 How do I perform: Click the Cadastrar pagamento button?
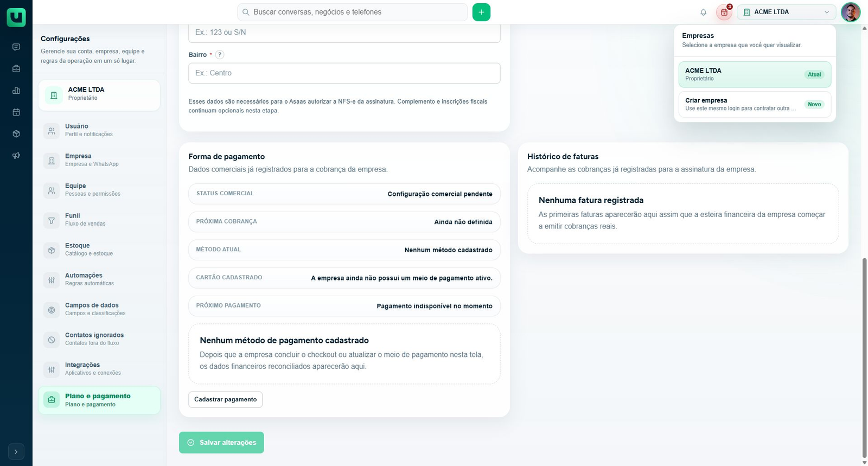[226, 399]
